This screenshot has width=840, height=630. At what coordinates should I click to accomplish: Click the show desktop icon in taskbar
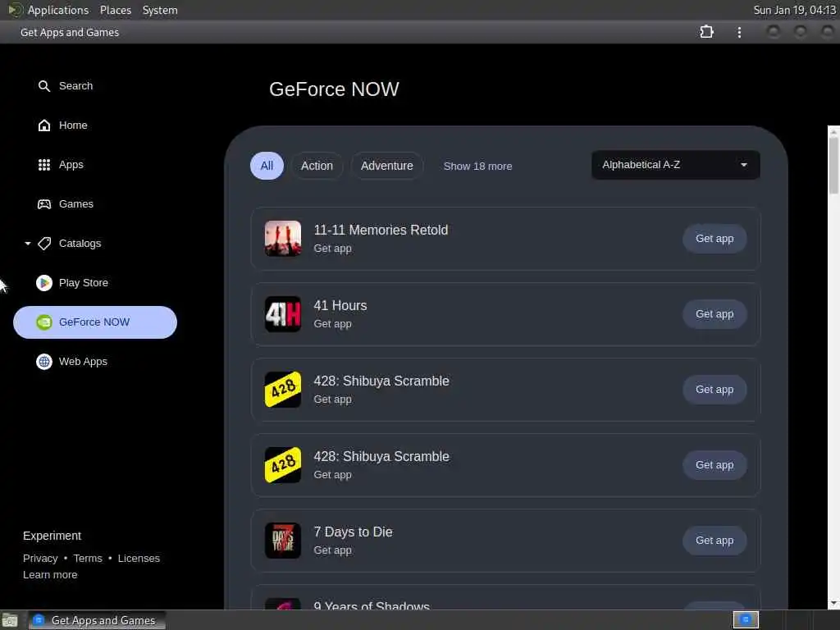(10, 620)
